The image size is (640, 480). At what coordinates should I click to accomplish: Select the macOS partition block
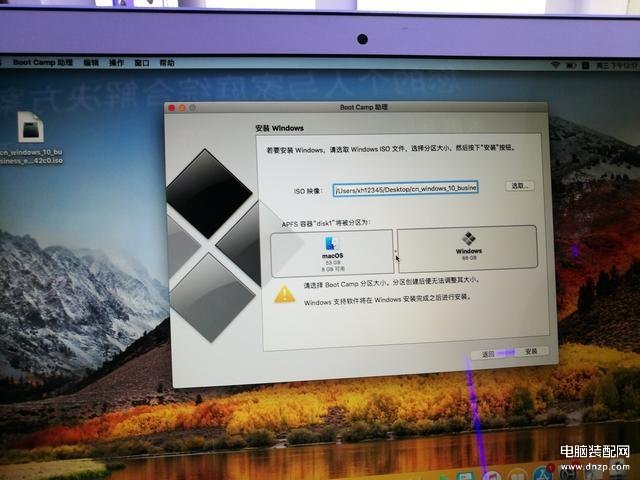[x=332, y=252]
